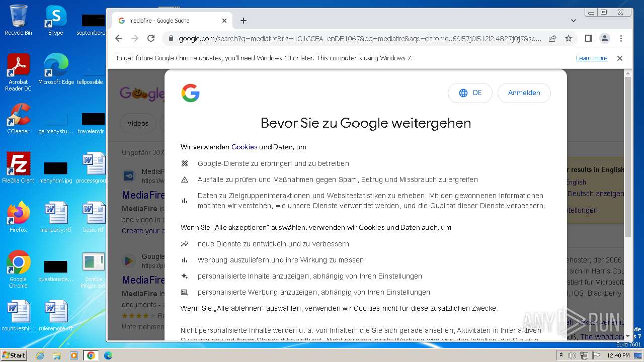Close the mediafire - Google Suche tab
The image size is (644, 362).
224,21
